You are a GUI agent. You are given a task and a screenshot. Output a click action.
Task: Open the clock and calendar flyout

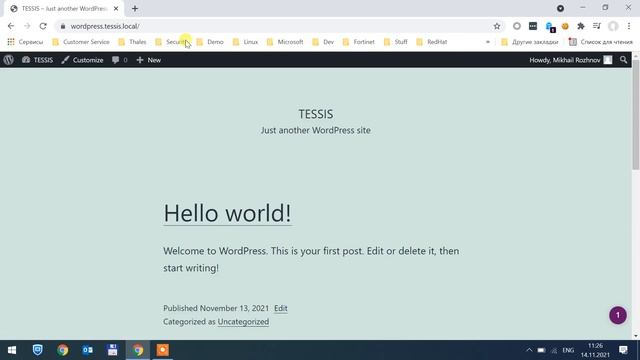click(x=596, y=350)
